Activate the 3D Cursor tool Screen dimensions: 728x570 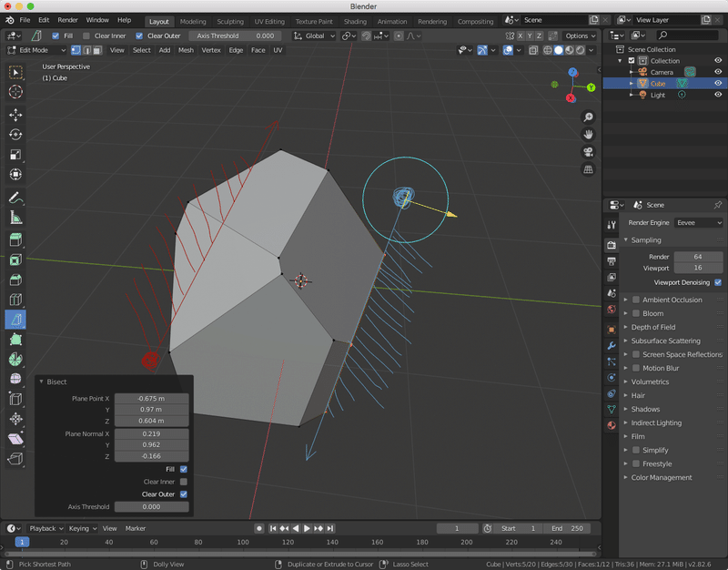[x=15, y=92]
